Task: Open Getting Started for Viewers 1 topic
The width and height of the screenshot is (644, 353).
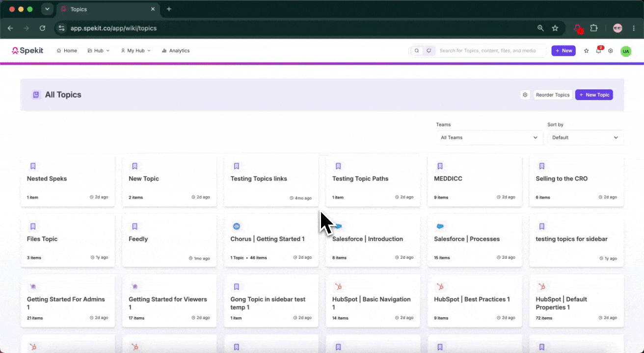Action: pos(169,301)
